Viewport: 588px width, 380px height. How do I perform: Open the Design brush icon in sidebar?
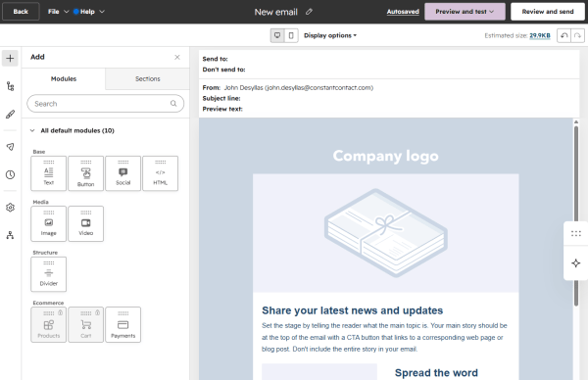coord(10,115)
